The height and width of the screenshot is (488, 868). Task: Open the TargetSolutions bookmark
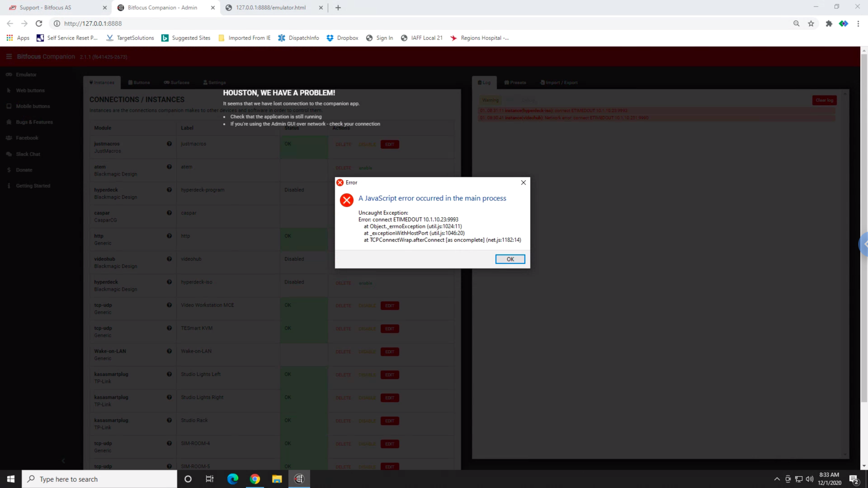[x=130, y=38]
